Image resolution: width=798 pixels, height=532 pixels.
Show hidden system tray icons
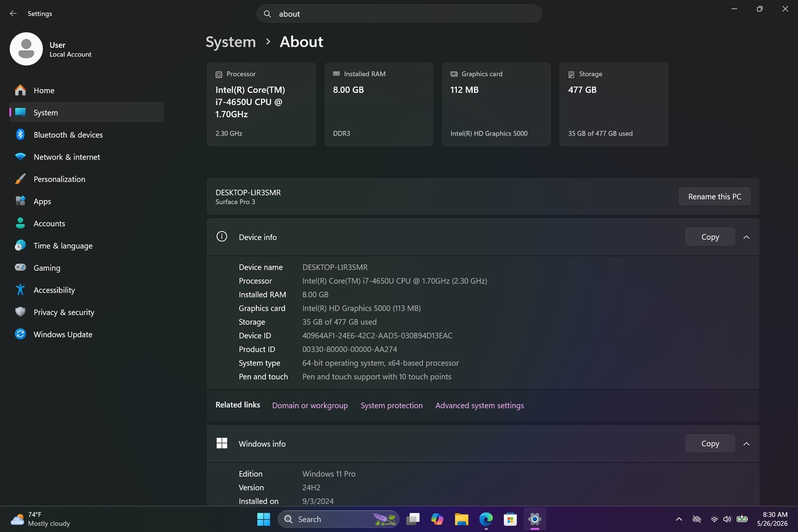click(679, 520)
